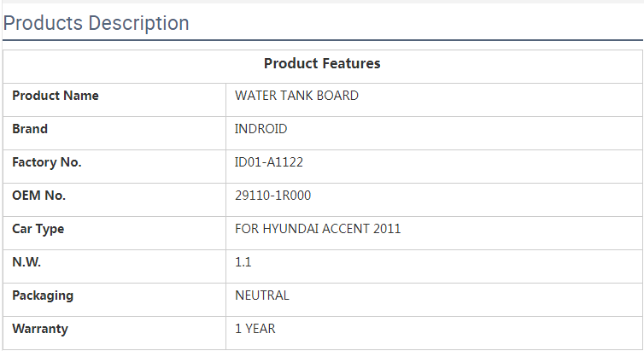Click the WATER TANK BOARD value

[x=296, y=96]
